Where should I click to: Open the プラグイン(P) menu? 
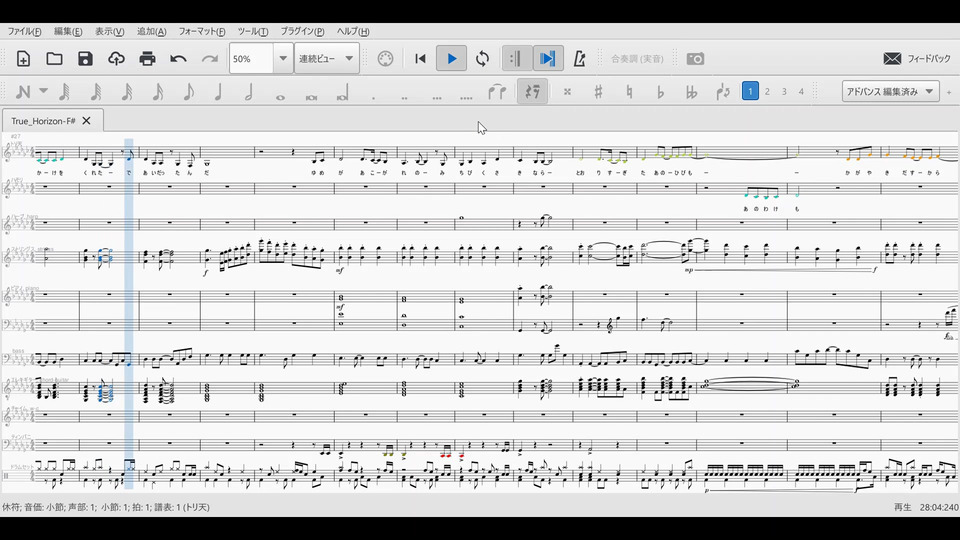(x=302, y=31)
